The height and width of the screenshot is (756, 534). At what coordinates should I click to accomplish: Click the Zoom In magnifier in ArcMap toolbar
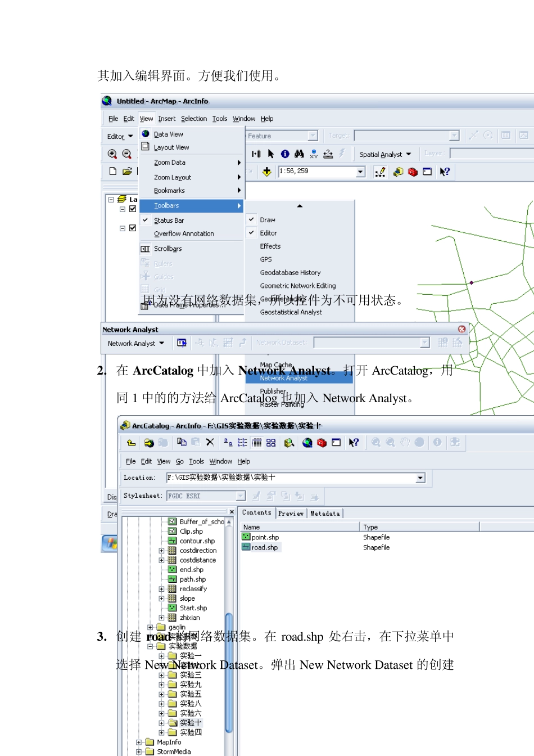coord(112,154)
